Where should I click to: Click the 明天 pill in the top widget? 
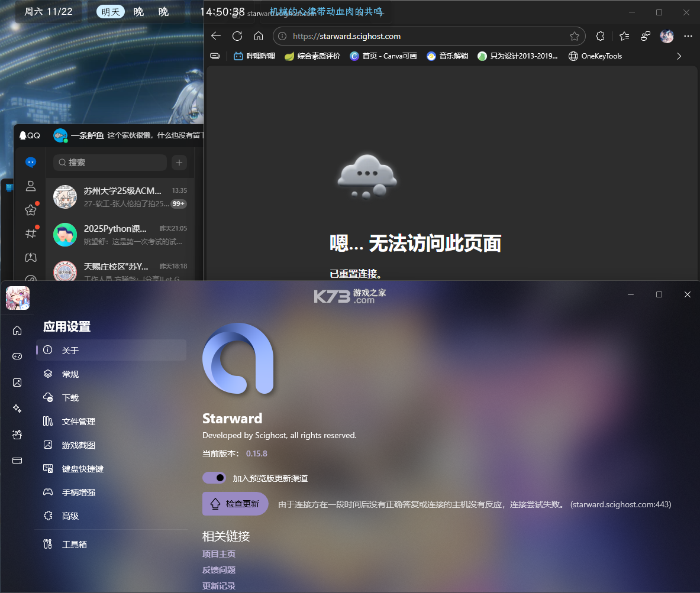[111, 12]
